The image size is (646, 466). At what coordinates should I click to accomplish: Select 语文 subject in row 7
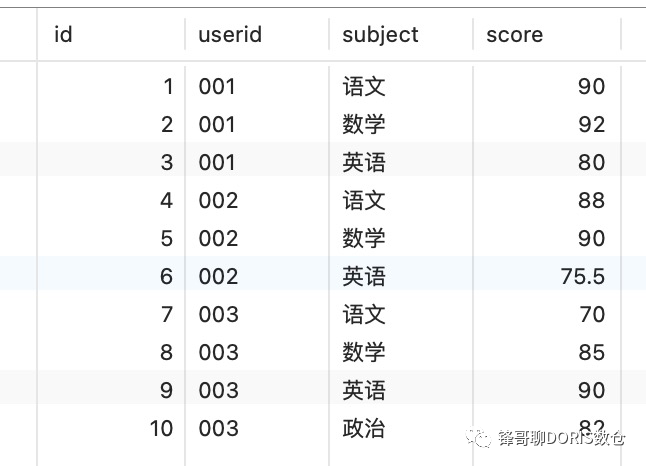pyautogui.click(x=364, y=315)
